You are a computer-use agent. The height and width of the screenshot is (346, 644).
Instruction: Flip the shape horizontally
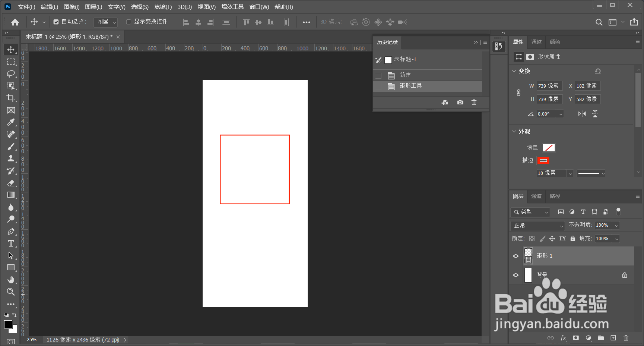click(582, 114)
